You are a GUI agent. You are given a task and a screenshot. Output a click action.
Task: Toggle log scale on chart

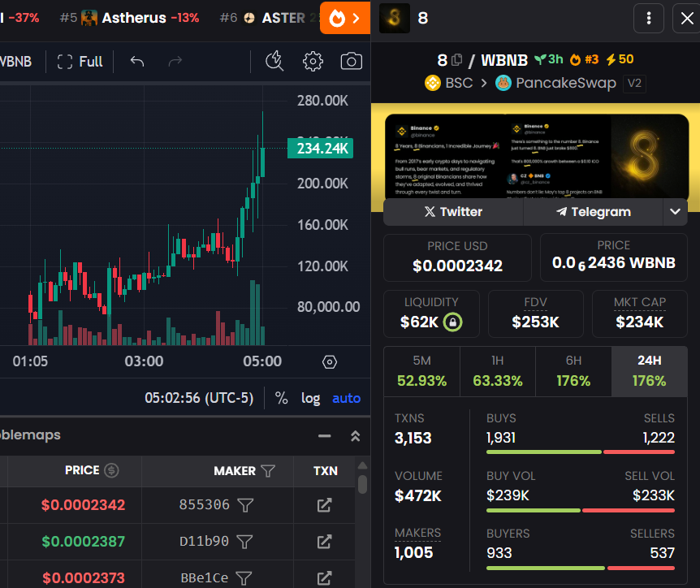(310, 398)
